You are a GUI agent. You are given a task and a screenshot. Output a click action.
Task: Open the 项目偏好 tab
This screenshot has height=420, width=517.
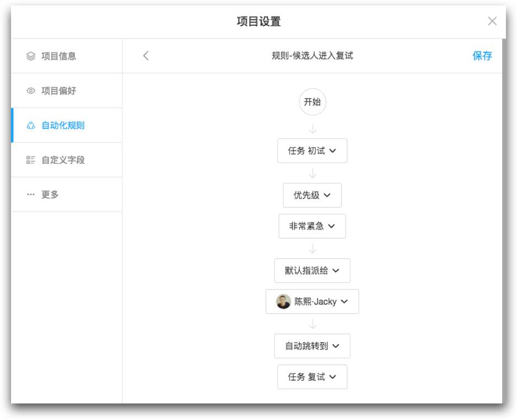click(67, 90)
